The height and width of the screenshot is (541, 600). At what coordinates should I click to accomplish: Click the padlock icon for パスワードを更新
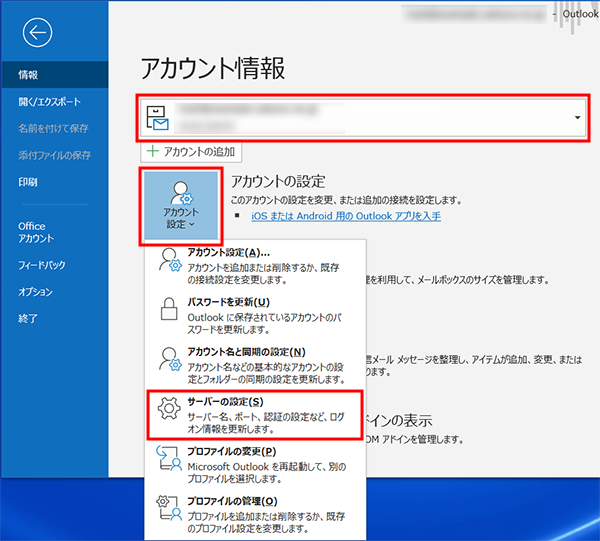[x=168, y=311]
